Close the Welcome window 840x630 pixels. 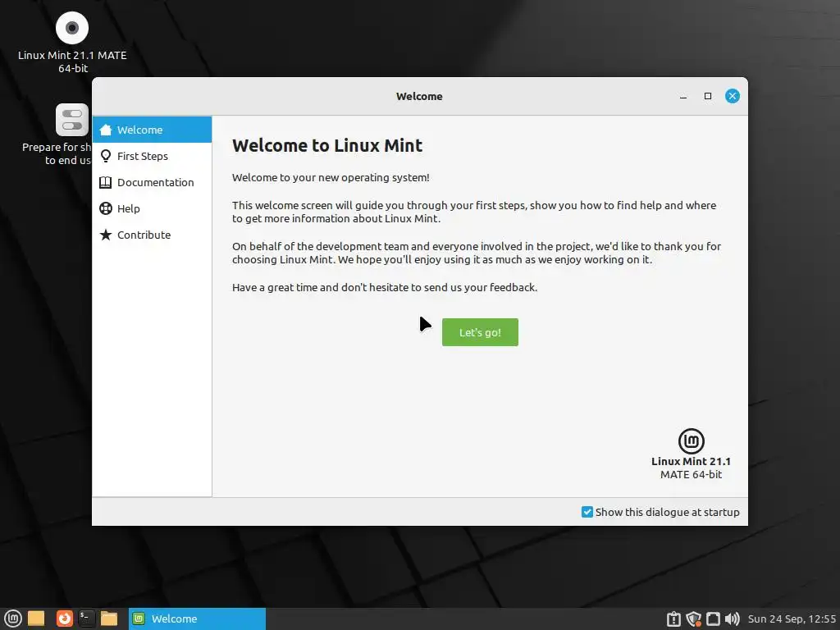pos(733,97)
